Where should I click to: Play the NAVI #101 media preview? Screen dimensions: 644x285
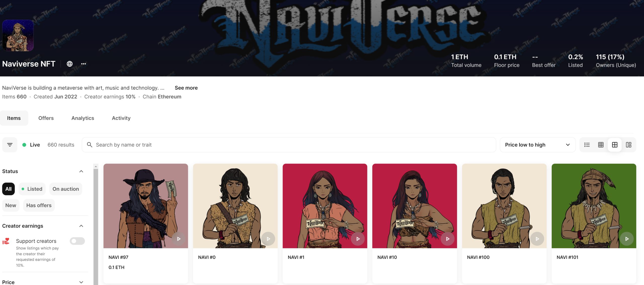click(x=627, y=239)
